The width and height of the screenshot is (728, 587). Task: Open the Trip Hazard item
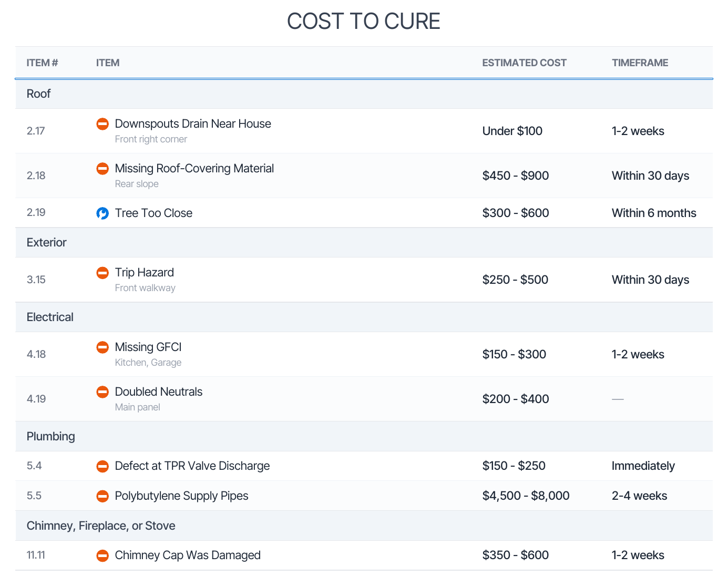[x=144, y=273]
